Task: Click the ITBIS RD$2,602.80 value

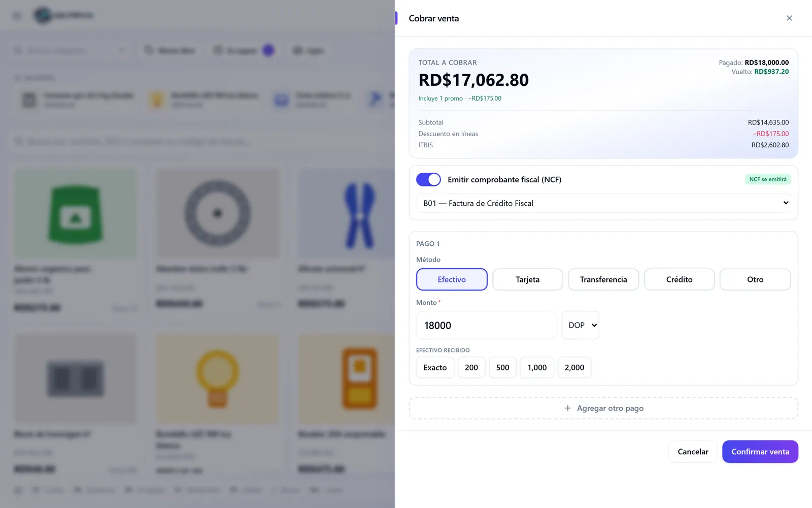Action: [770, 145]
